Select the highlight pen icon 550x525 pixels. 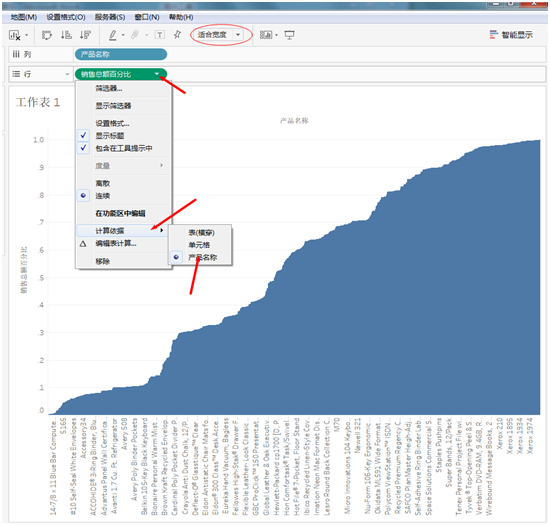[x=113, y=35]
